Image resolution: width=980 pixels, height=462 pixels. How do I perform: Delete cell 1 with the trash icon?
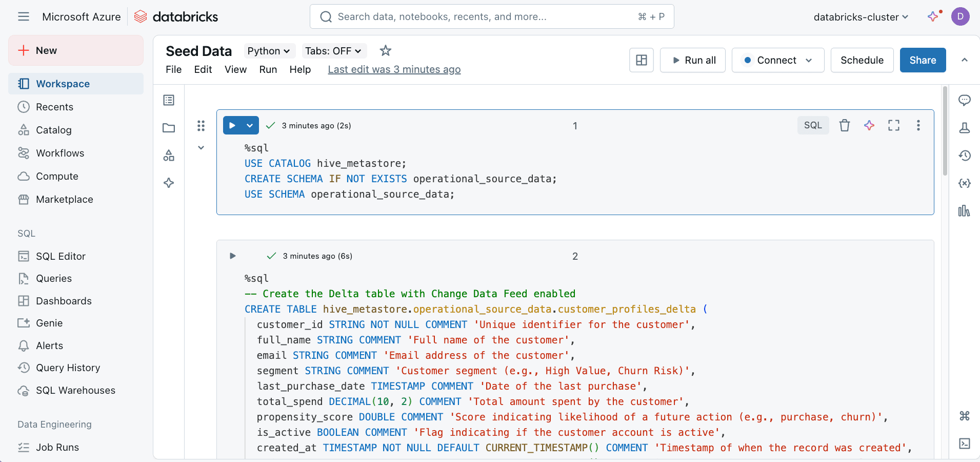(844, 125)
